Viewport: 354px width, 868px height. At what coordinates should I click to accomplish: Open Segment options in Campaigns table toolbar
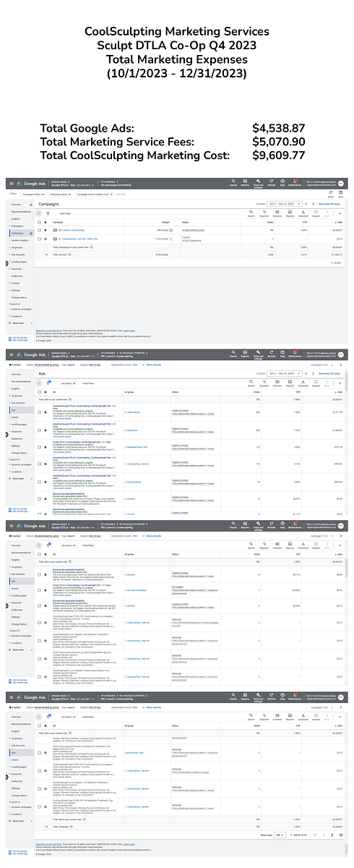click(x=264, y=212)
